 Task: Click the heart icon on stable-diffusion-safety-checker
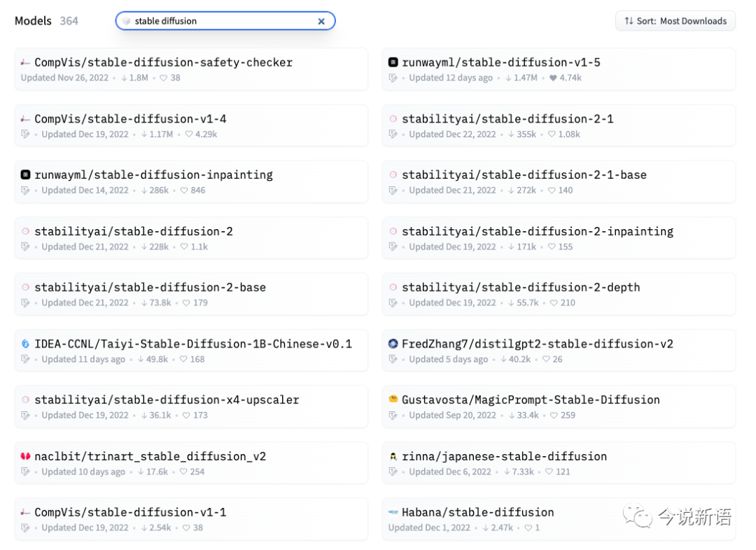tap(163, 78)
